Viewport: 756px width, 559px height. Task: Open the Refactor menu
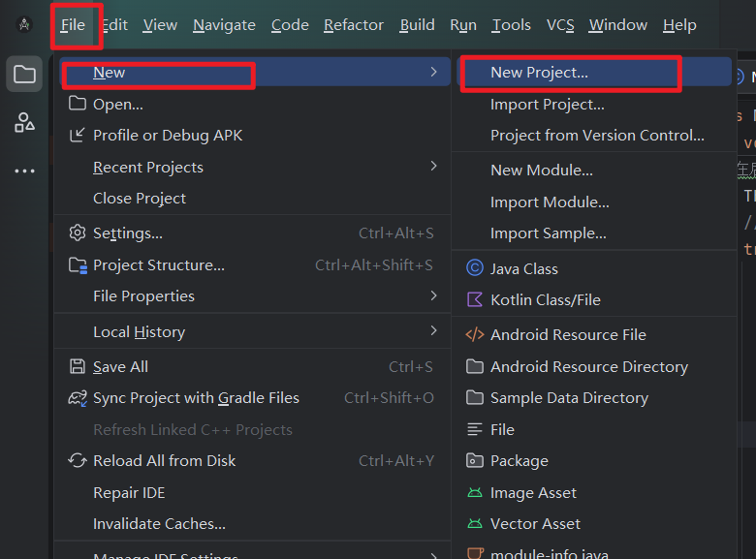point(354,24)
